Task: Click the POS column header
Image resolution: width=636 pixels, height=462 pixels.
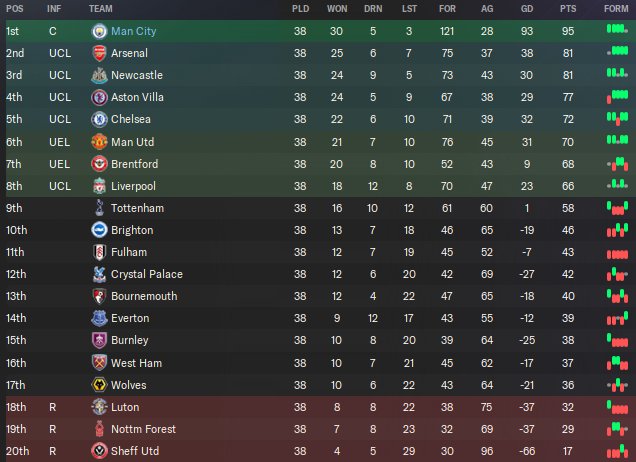Action: (x=15, y=9)
